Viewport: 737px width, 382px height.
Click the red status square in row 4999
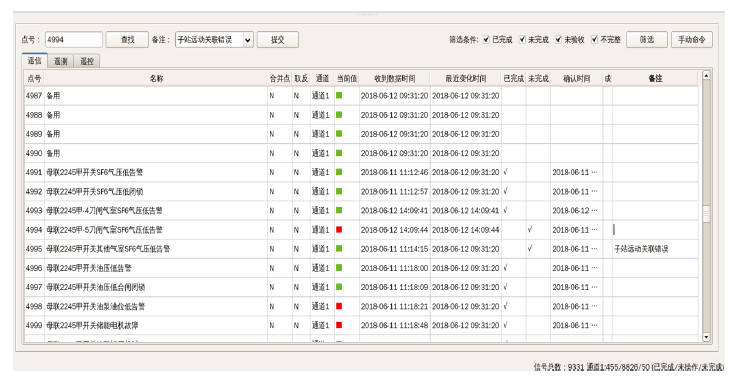pos(339,325)
